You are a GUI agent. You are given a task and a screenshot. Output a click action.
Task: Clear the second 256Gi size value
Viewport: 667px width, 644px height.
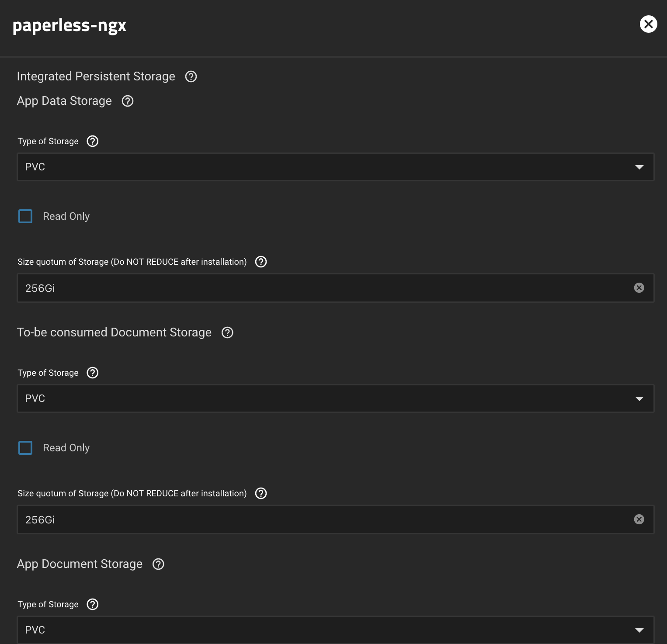coord(639,519)
